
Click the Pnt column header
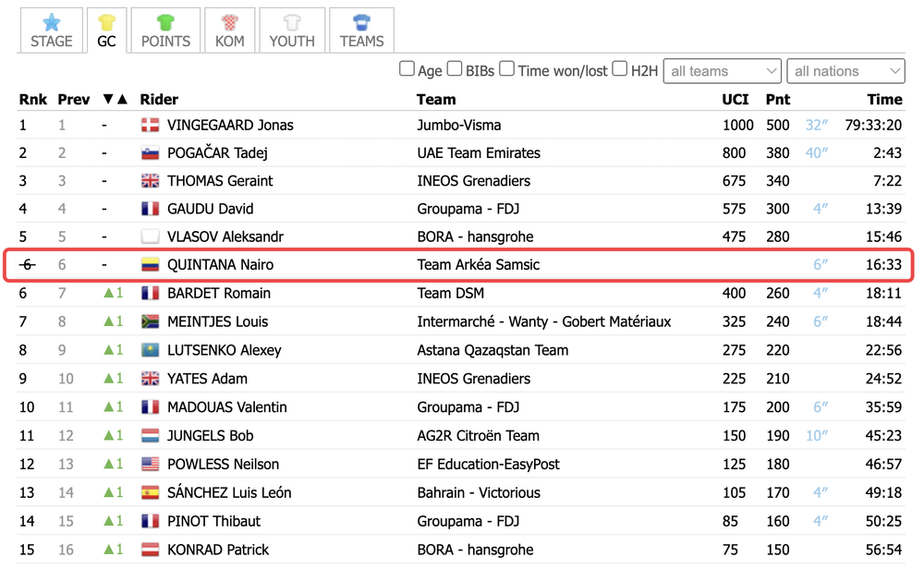click(778, 99)
